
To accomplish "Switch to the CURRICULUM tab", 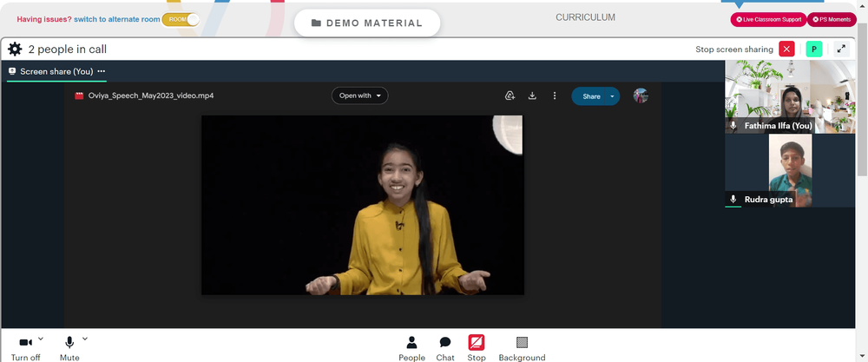I will [x=585, y=17].
